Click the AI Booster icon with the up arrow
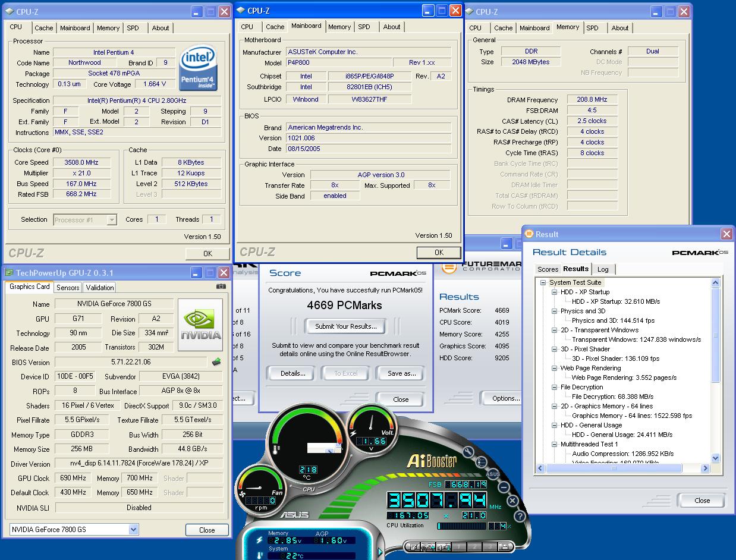The image size is (736, 560). point(428,547)
